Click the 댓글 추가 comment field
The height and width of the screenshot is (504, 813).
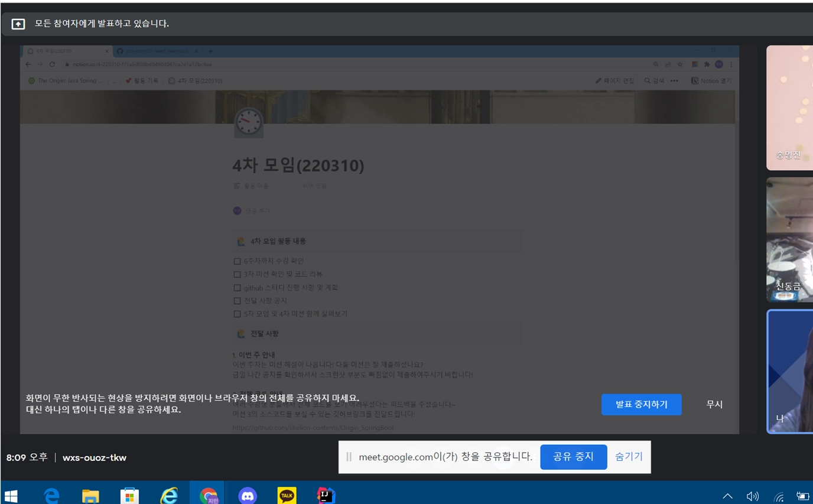coord(257,211)
